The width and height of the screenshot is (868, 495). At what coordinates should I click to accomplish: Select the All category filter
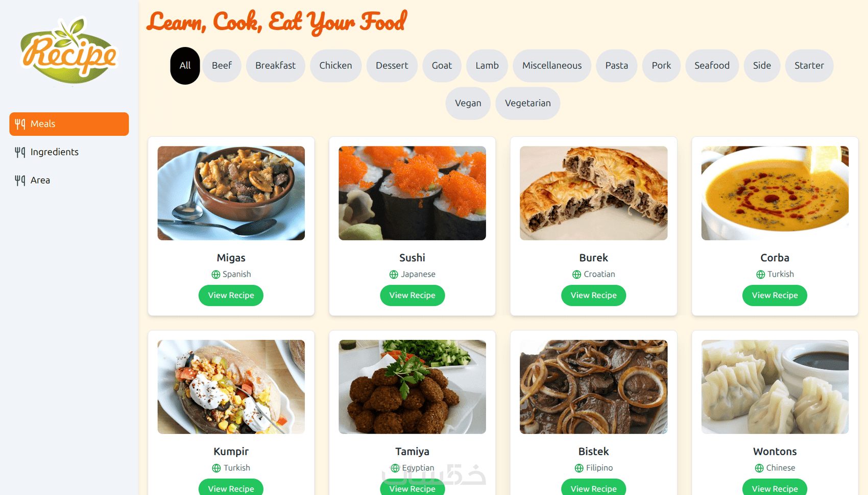[x=185, y=65]
